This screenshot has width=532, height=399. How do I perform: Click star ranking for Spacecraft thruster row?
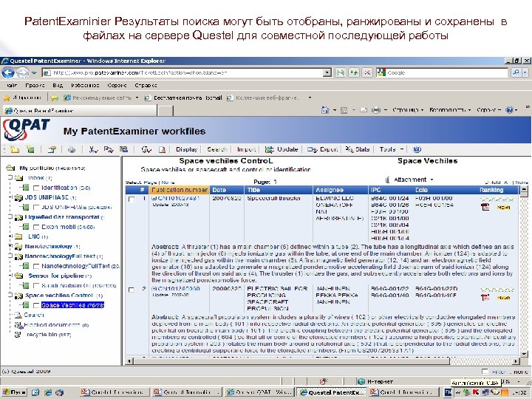coord(497,199)
